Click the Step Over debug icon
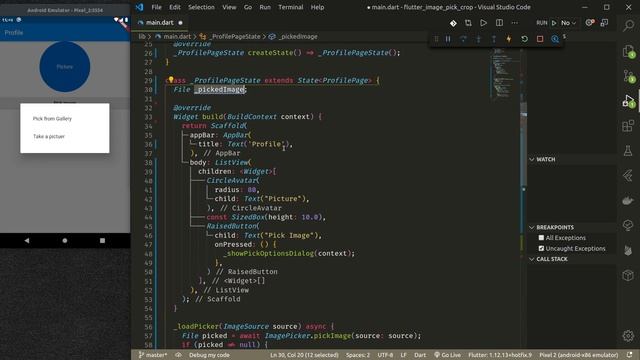Viewport: 640px width, 360px height. pyautogui.click(x=463, y=39)
